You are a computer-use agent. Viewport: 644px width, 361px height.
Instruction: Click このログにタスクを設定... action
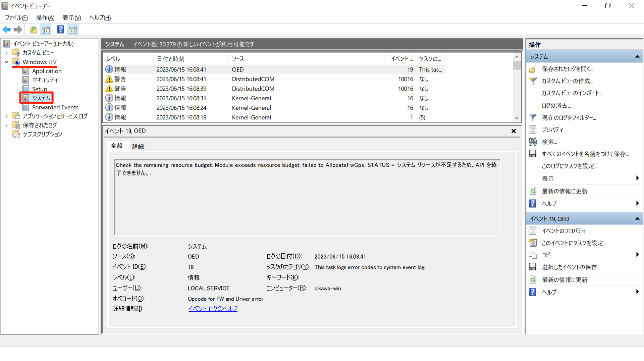569,166
